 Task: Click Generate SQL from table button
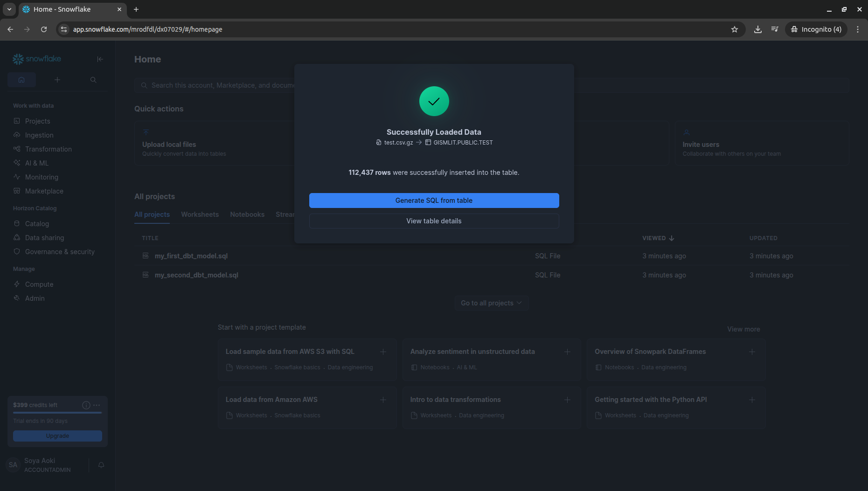tap(434, 201)
